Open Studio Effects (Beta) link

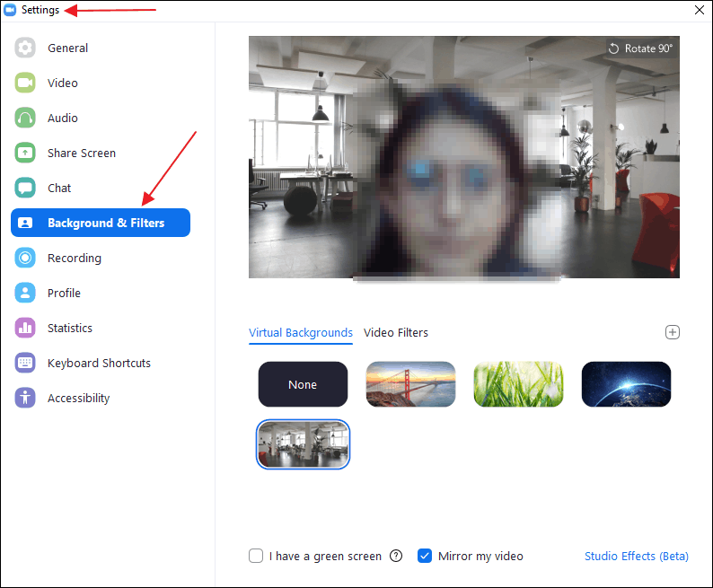point(636,557)
